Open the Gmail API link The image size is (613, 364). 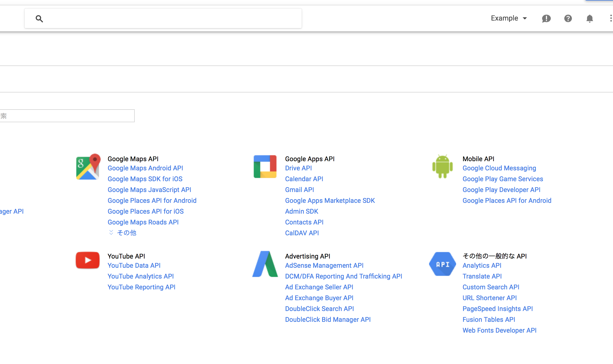tap(299, 190)
